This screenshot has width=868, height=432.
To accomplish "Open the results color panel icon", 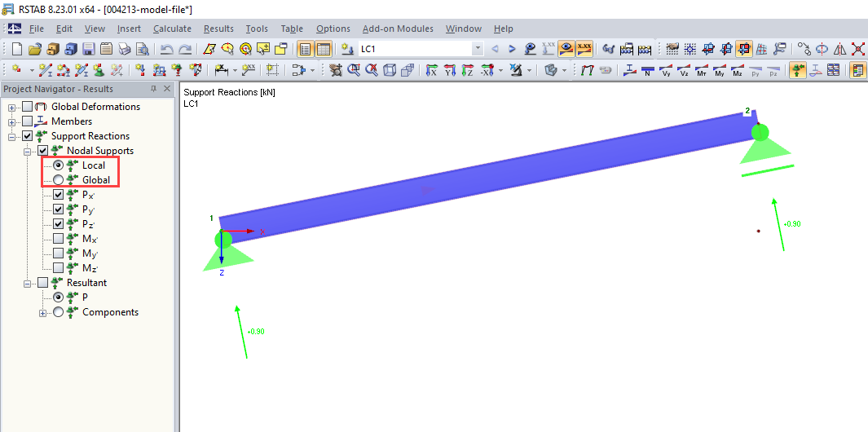I will tap(858, 70).
